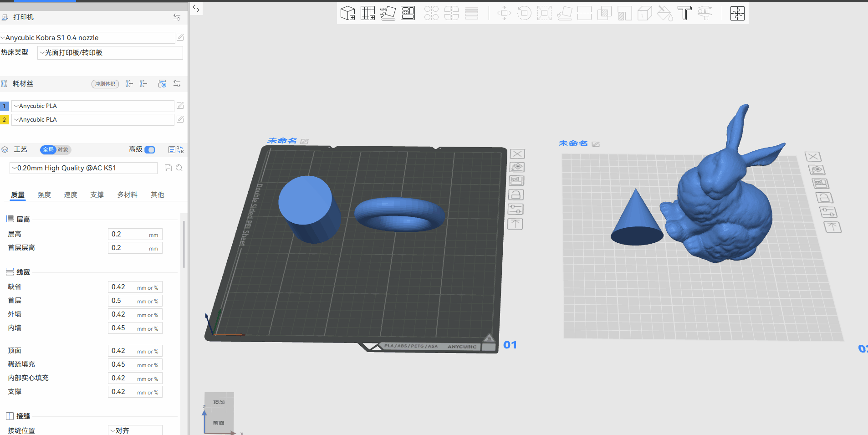868x435 pixels.
Task: Open the Seam painting tool
Action: point(644,13)
